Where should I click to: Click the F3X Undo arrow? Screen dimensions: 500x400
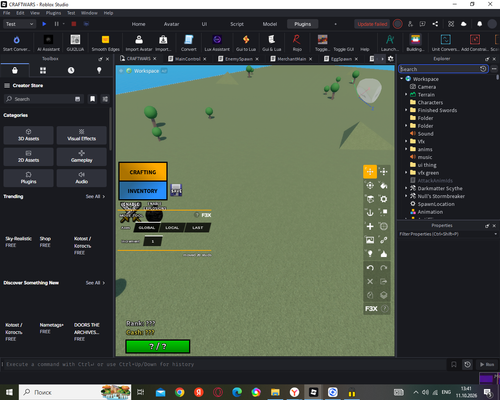370,268
